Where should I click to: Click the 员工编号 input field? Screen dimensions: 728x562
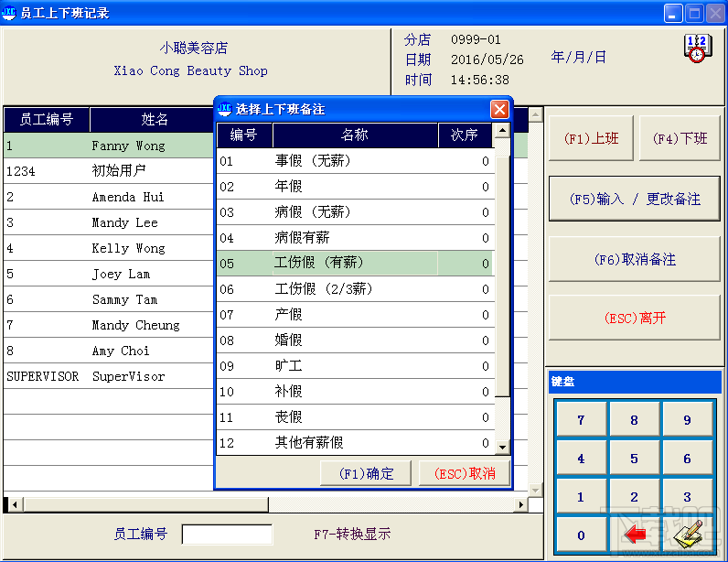coord(227,535)
